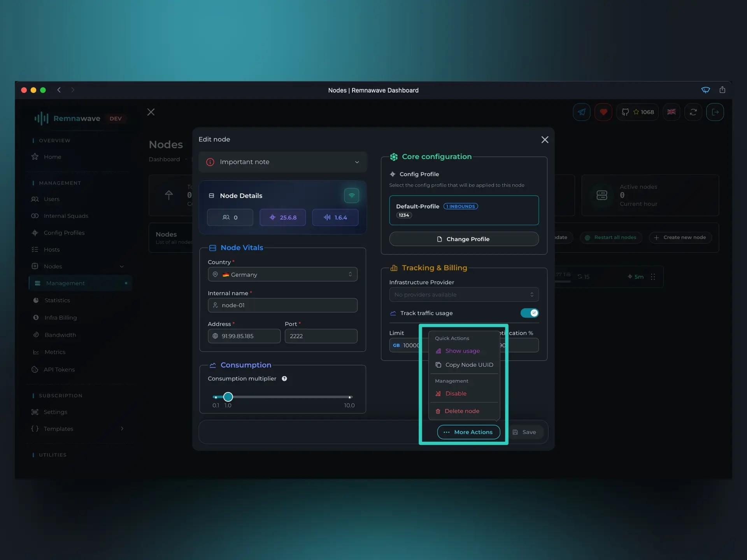Click the Internal name input field

(283, 305)
